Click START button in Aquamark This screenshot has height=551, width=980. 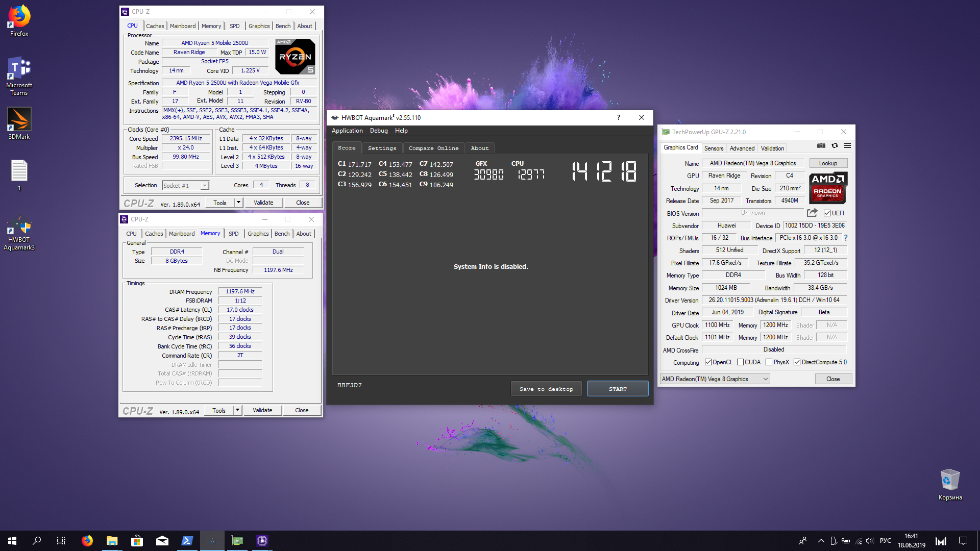[x=618, y=389]
